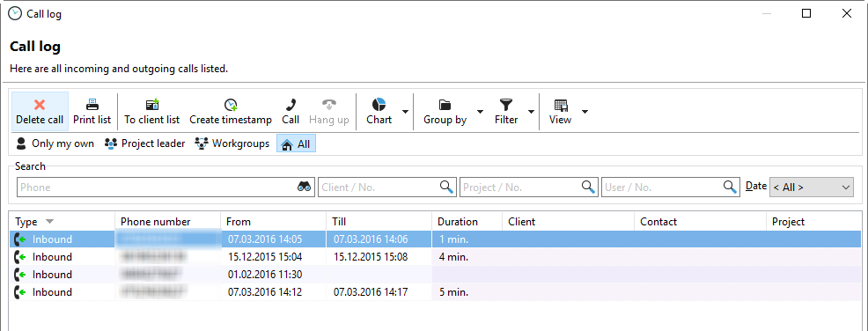
Task: Show Only my own calls
Action: pyautogui.click(x=55, y=143)
